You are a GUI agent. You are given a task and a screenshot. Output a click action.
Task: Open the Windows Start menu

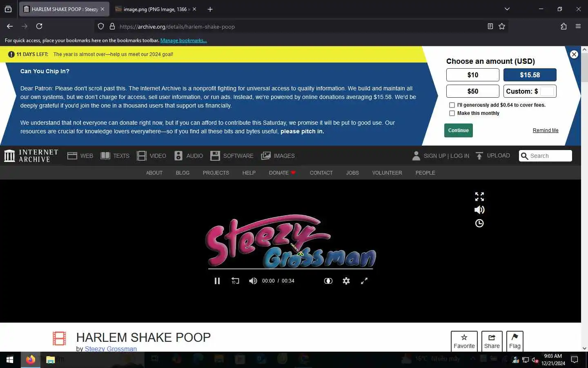[10, 360]
